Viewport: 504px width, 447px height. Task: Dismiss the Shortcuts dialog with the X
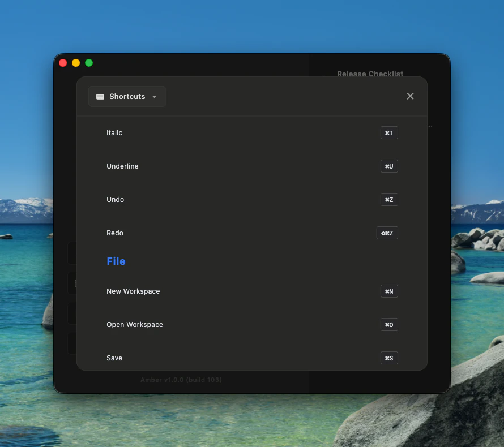[x=410, y=96]
